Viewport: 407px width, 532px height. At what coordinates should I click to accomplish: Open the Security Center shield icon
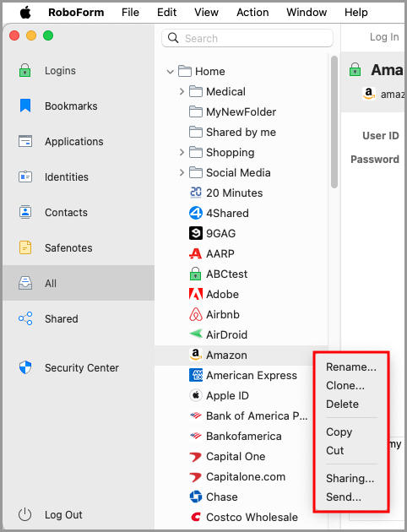[25, 368]
